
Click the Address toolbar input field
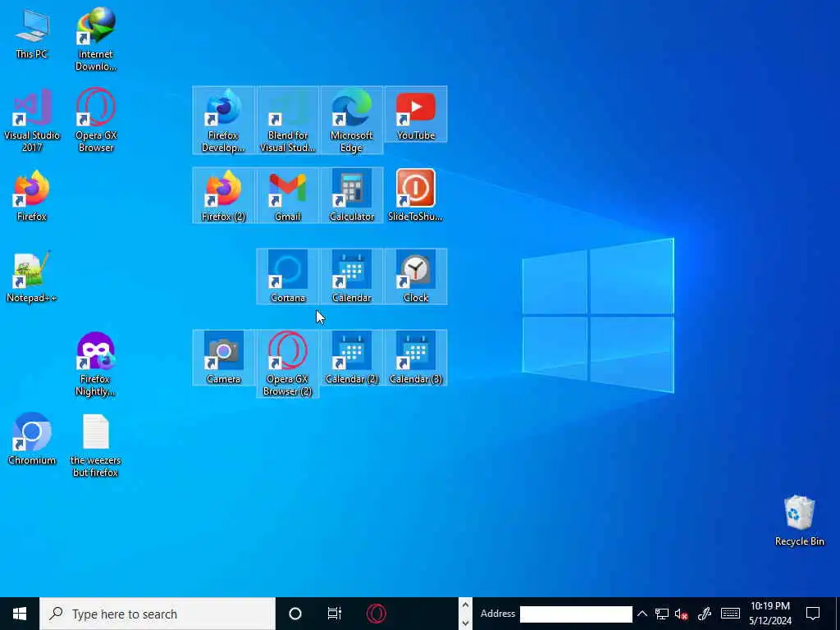tap(576, 614)
